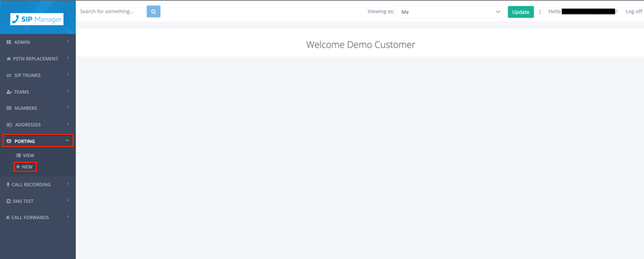Expand SIP Trunks chevron
Viewport: 644px width, 259px height.
click(x=68, y=75)
